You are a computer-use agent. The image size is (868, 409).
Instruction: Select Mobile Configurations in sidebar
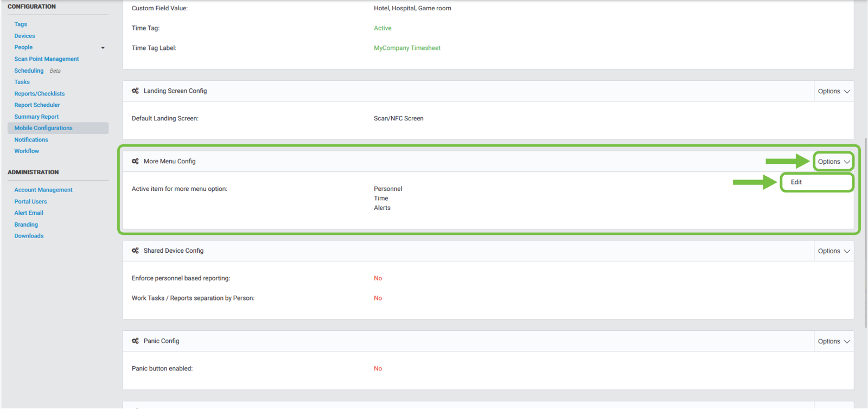pos(43,128)
